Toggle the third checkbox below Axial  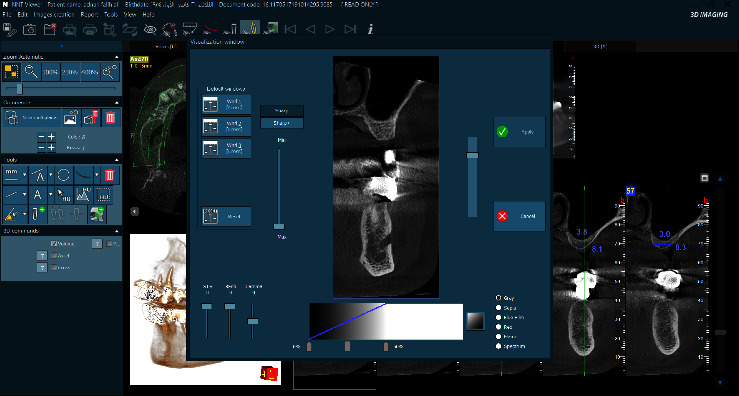pyautogui.click(x=54, y=268)
